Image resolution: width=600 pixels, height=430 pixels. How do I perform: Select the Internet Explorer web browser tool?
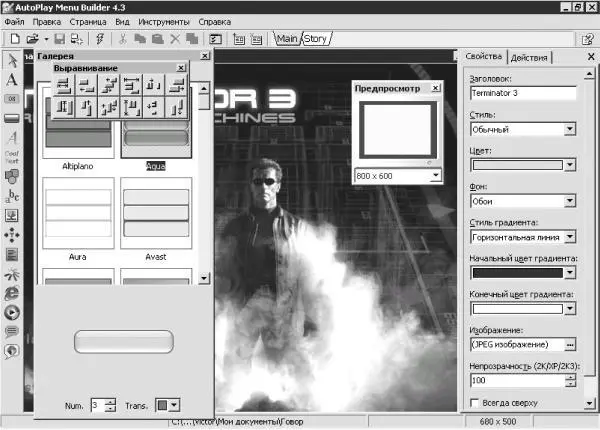pyautogui.click(x=11, y=292)
